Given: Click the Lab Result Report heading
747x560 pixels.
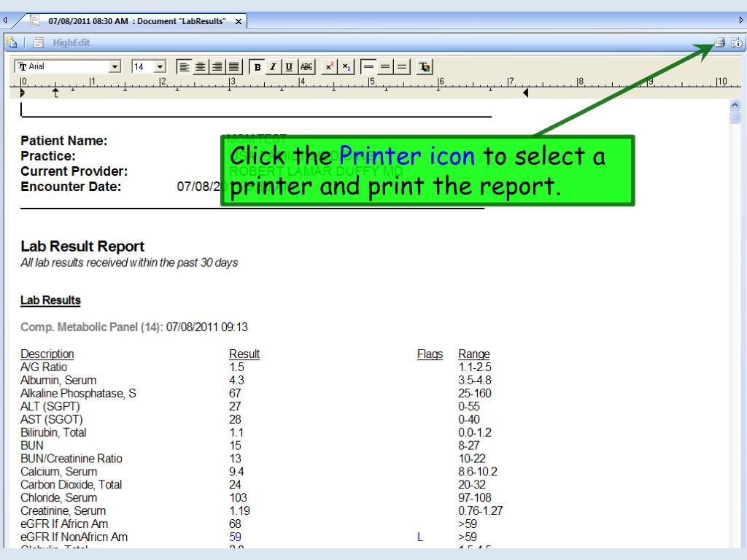Looking at the screenshot, I should (82, 246).
